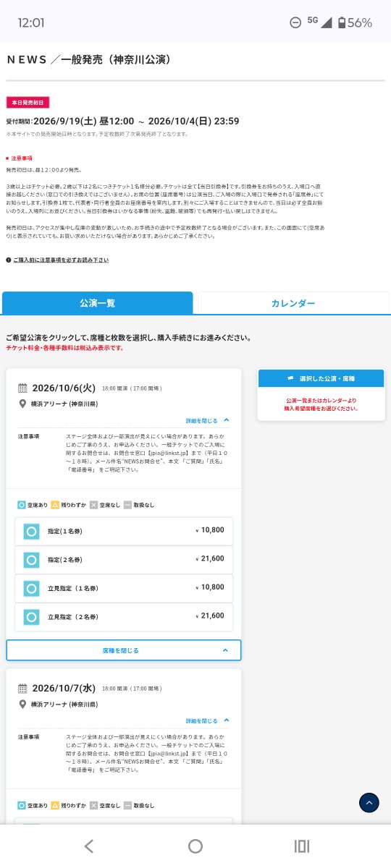391x868 pixels.
Task: Click the calendar icon beside 2026/10/7(水)
Action: click(x=22, y=689)
